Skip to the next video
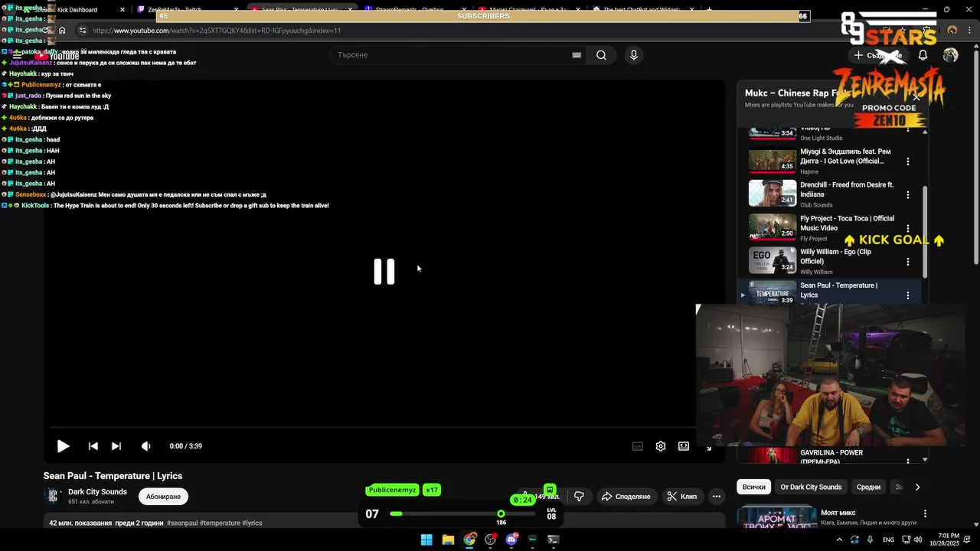The image size is (980, 551). pos(116,446)
